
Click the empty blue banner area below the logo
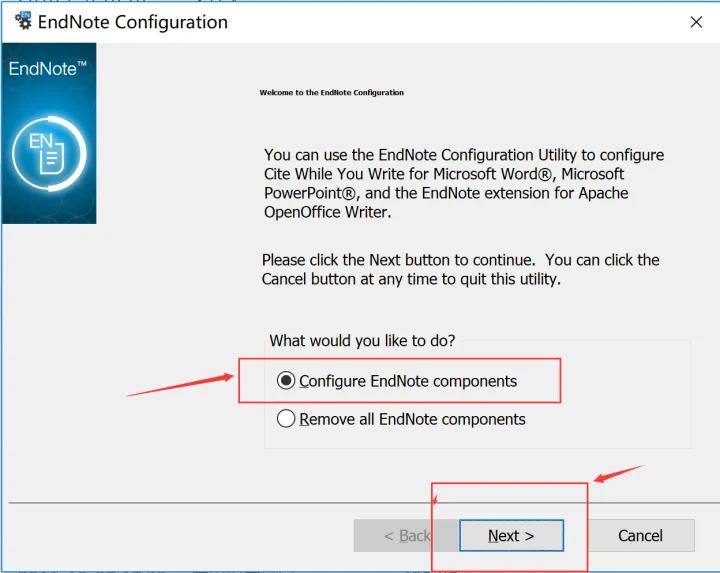tap(48, 206)
